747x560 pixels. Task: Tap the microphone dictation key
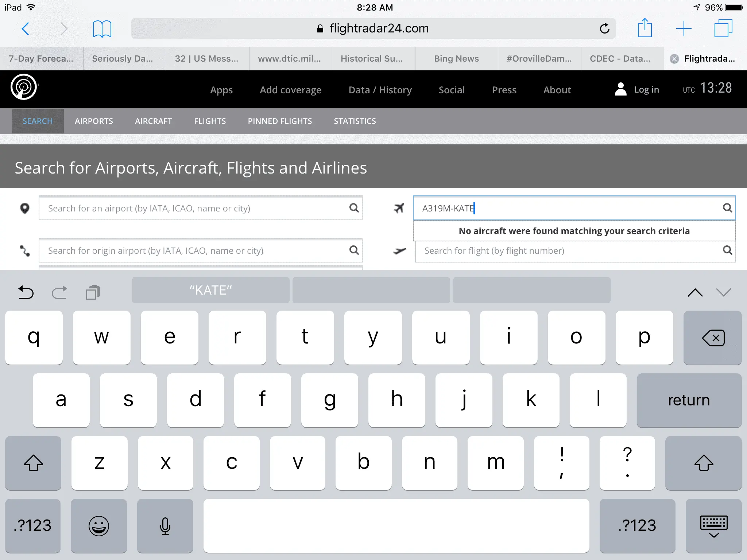click(x=165, y=526)
